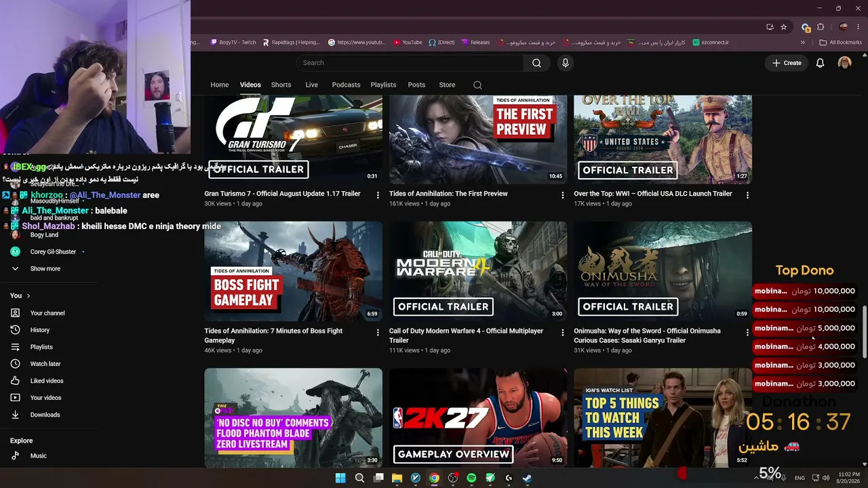The image size is (868, 488).
Task: Open the Live tab
Action: click(x=311, y=85)
